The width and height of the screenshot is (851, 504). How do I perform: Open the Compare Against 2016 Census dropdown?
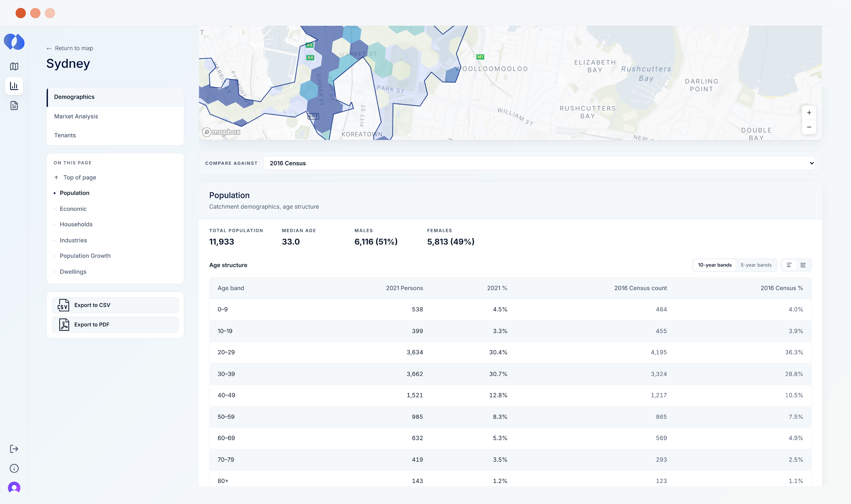[x=539, y=163]
